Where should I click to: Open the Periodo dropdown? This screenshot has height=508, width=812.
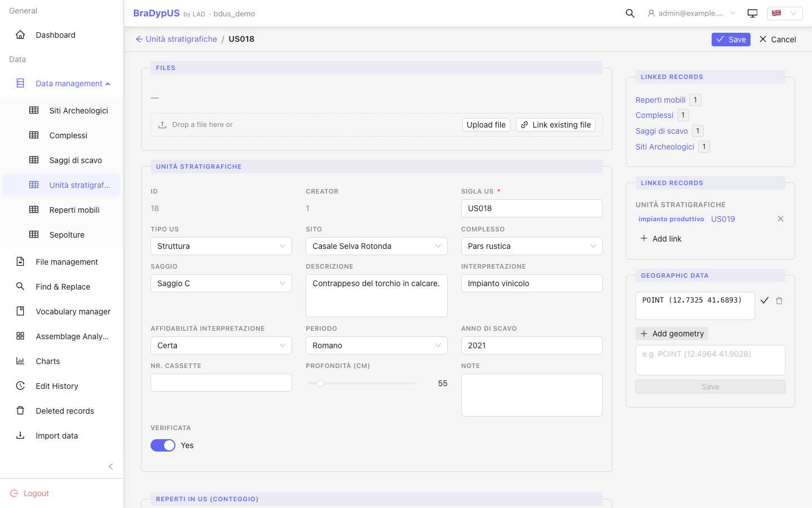tap(377, 345)
